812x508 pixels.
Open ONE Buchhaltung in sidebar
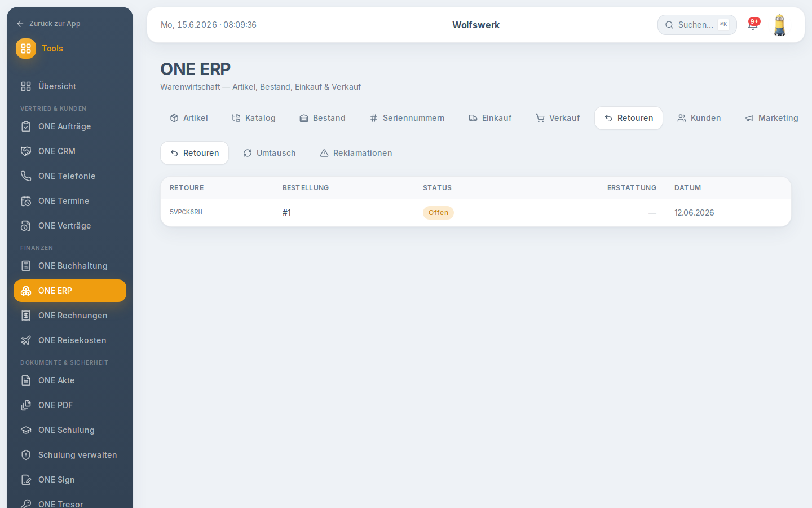click(x=70, y=266)
